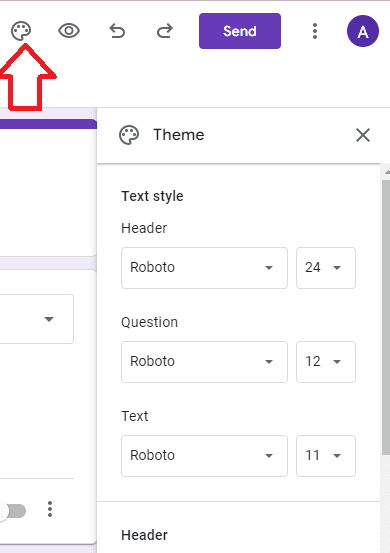Open the Text font size dropdown showing 11
This screenshot has width=390, height=553.
(x=326, y=456)
